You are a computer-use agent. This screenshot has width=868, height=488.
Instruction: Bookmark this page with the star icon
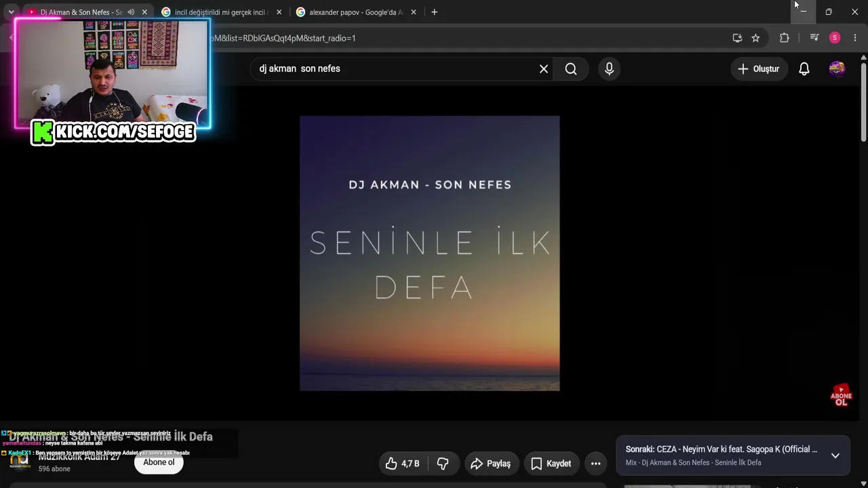[755, 38]
